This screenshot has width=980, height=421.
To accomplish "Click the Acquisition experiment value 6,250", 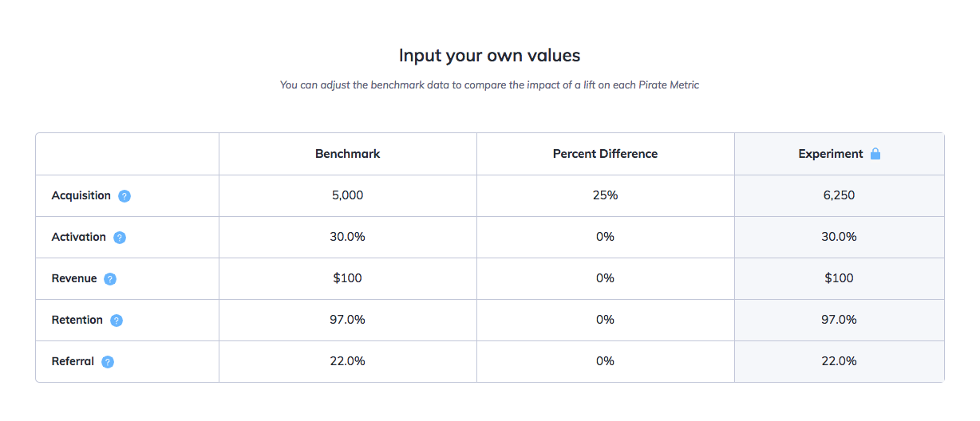I will coord(839,195).
